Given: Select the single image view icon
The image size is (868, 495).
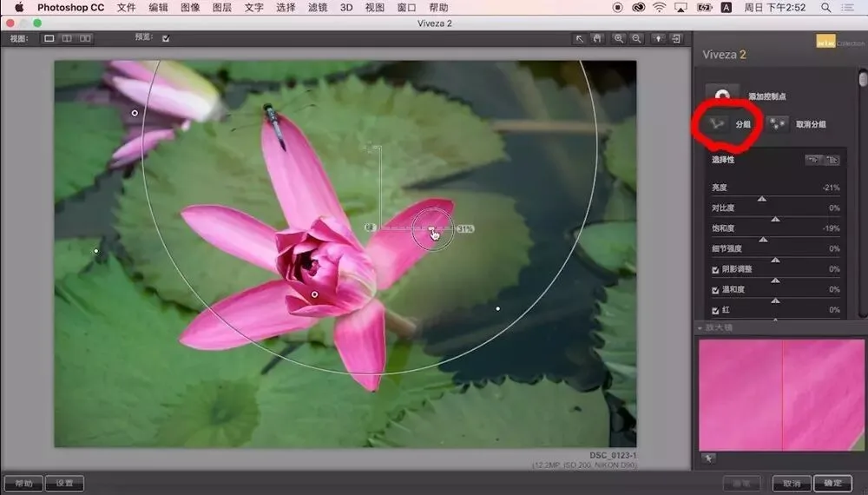Looking at the screenshot, I should [49, 38].
